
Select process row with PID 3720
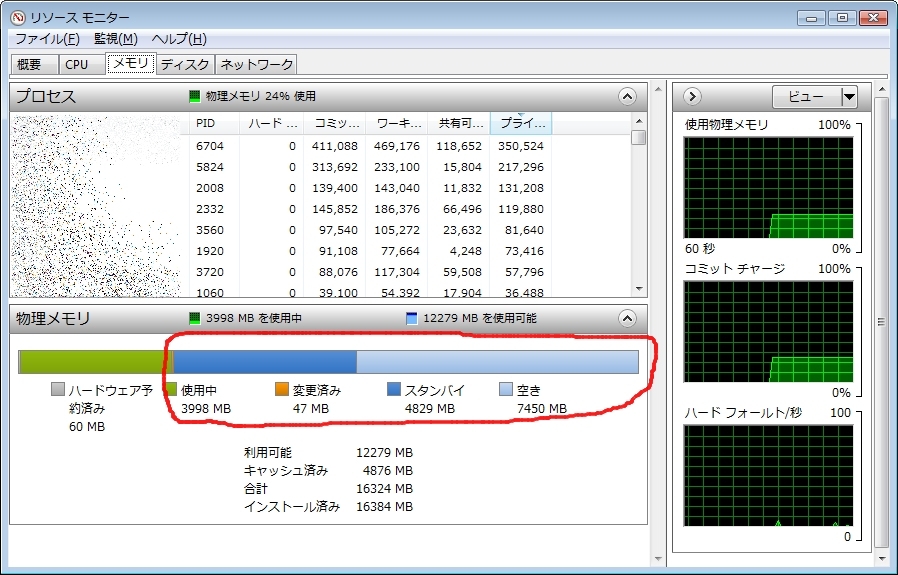(x=321, y=272)
